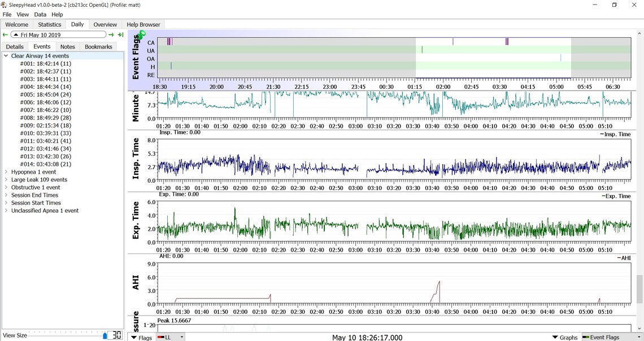644x341 pixels.
Task: Switch to the Welcome tab
Action: pos(17,25)
